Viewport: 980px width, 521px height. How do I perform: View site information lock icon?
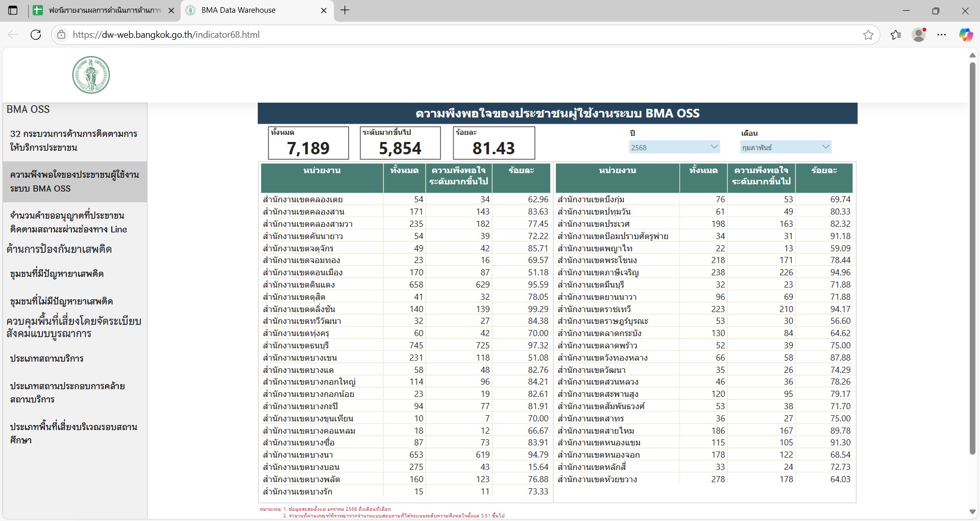point(61,35)
